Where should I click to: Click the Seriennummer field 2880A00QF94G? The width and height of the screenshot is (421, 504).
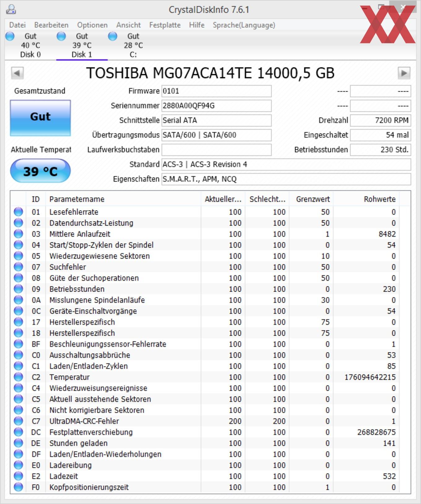pyautogui.click(x=216, y=106)
